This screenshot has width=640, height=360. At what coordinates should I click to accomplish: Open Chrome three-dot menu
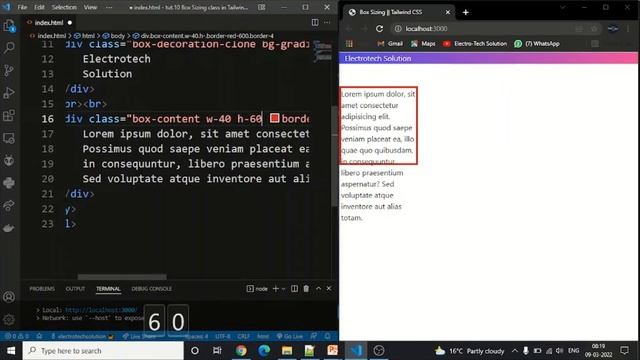pyautogui.click(x=628, y=29)
